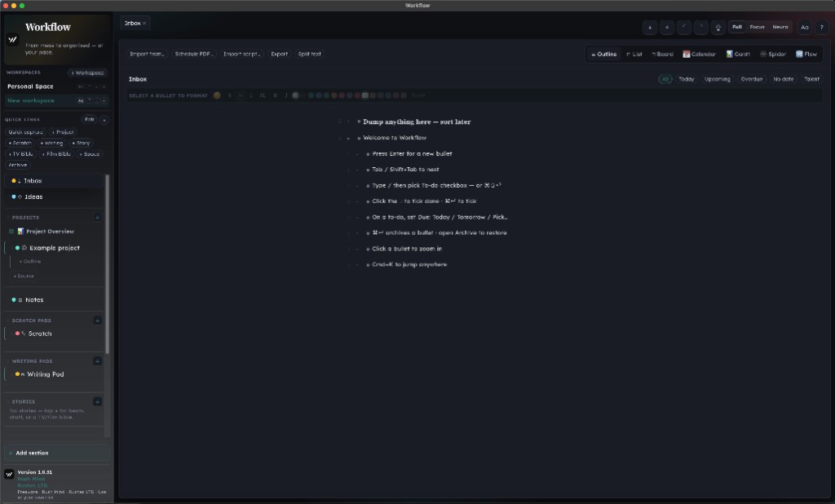The height and width of the screenshot is (504, 835).
Task: Click the Export button
Action: tap(279, 55)
